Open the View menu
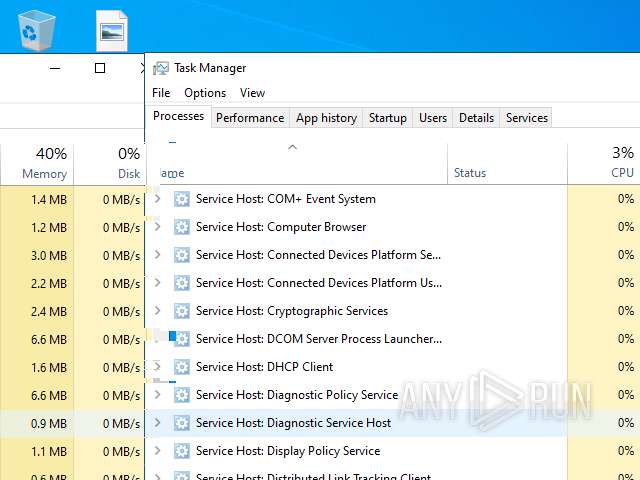This screenshot has height=480, width=640. (252, 93)
